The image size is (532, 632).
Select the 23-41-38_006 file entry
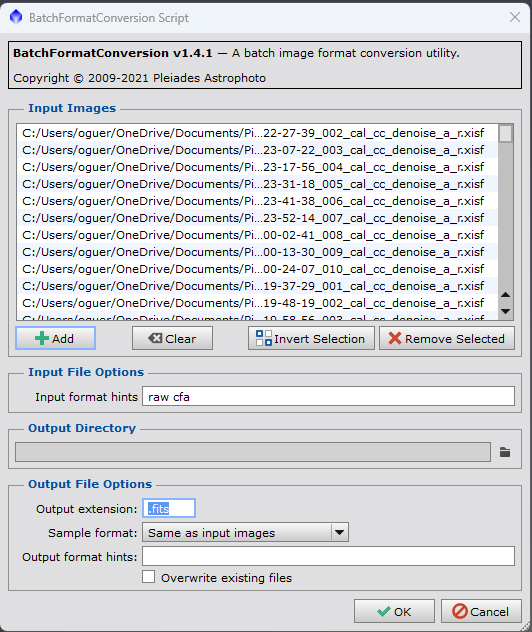pos(257,201)
